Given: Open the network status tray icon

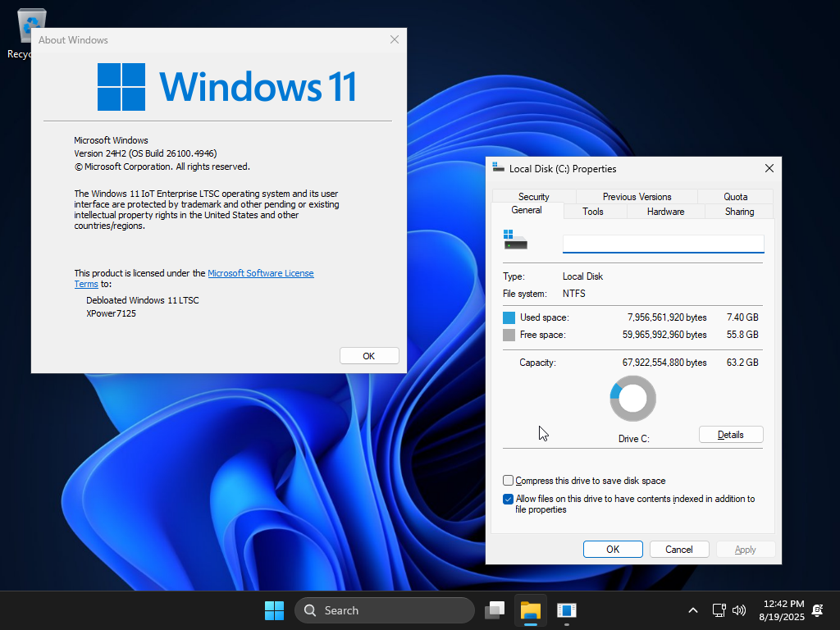Looking at the screenshot, I should click(x=719, y=610).
